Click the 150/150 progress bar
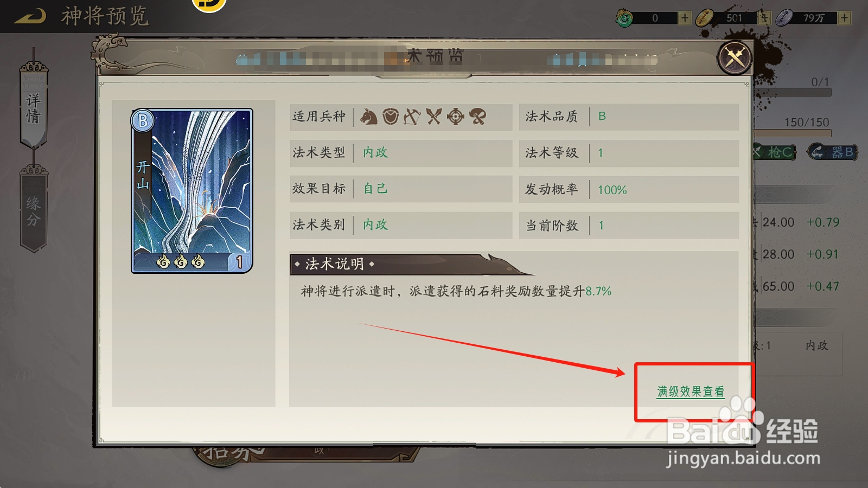Screen dimensions: 868x488 pos(793,132)
